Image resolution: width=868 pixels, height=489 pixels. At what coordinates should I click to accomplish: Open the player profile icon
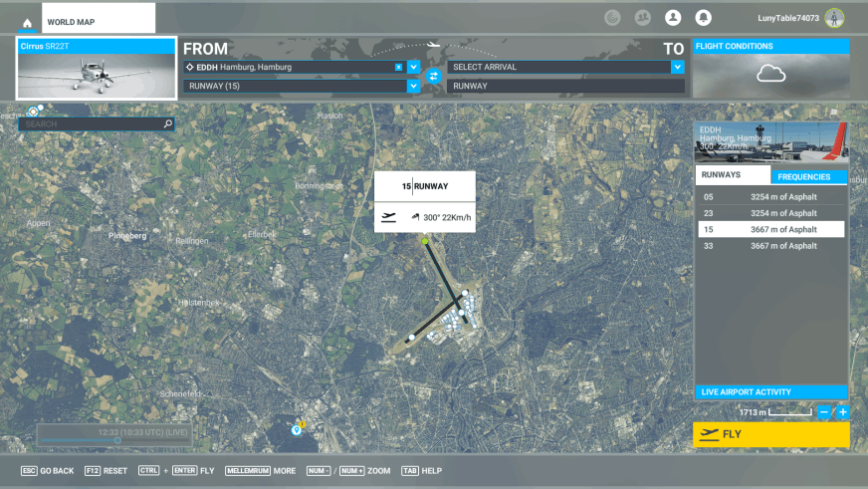click(x=673, y=18)
